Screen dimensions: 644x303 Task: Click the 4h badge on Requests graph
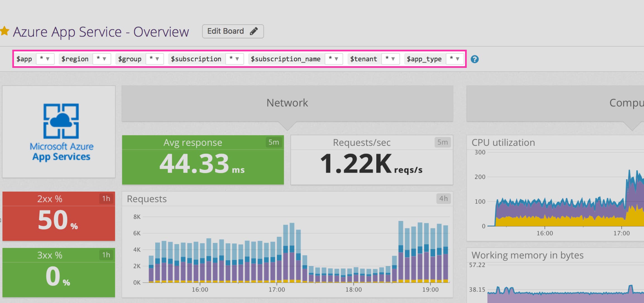(x=443, y=199)
